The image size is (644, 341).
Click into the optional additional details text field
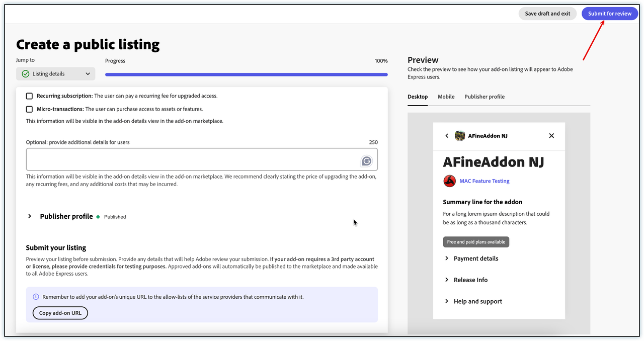202,159
